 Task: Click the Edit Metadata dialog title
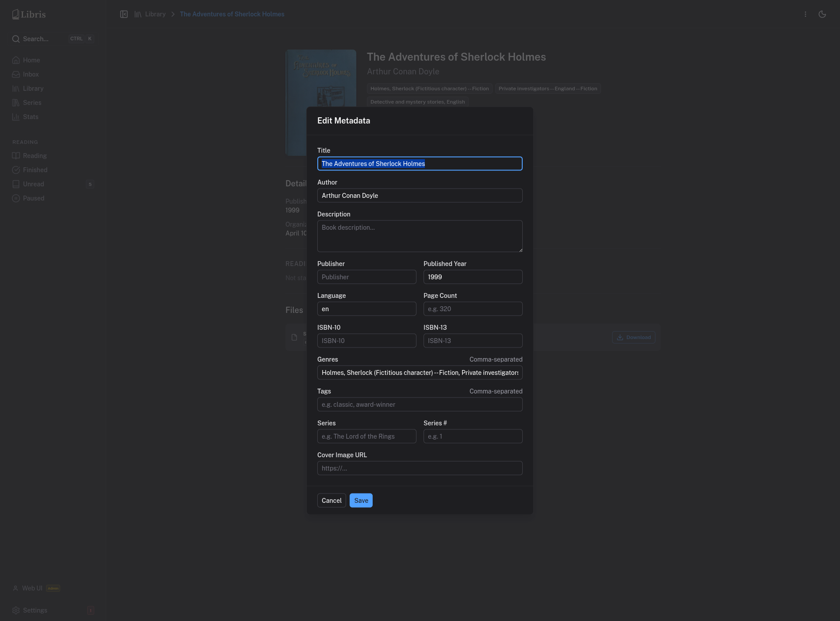343,121
